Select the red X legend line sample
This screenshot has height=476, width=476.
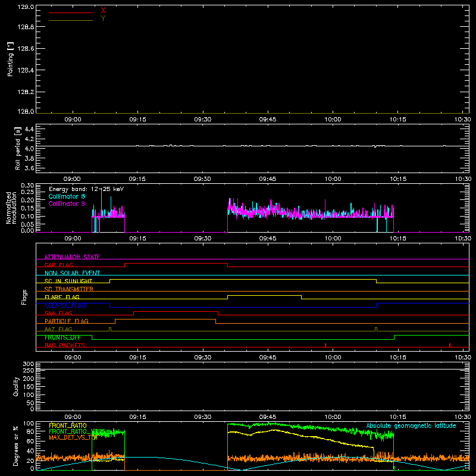(x=71, y=12)
